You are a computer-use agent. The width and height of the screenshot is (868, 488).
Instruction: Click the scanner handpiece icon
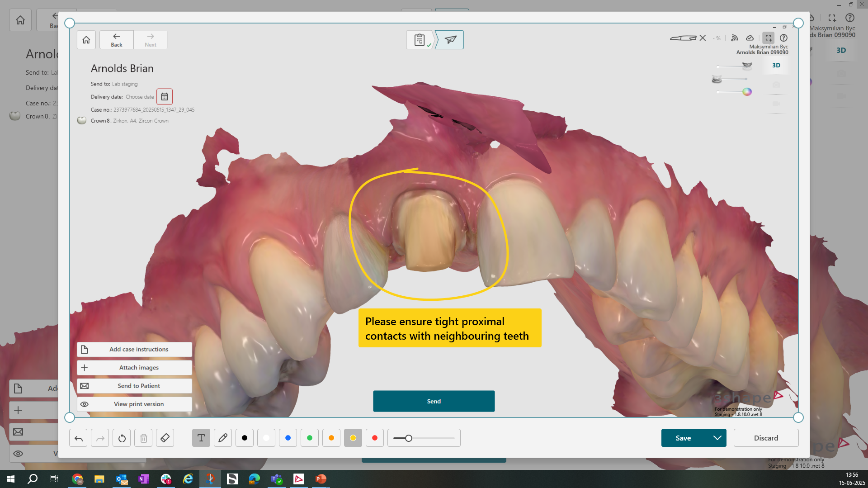tap(683, 38)
